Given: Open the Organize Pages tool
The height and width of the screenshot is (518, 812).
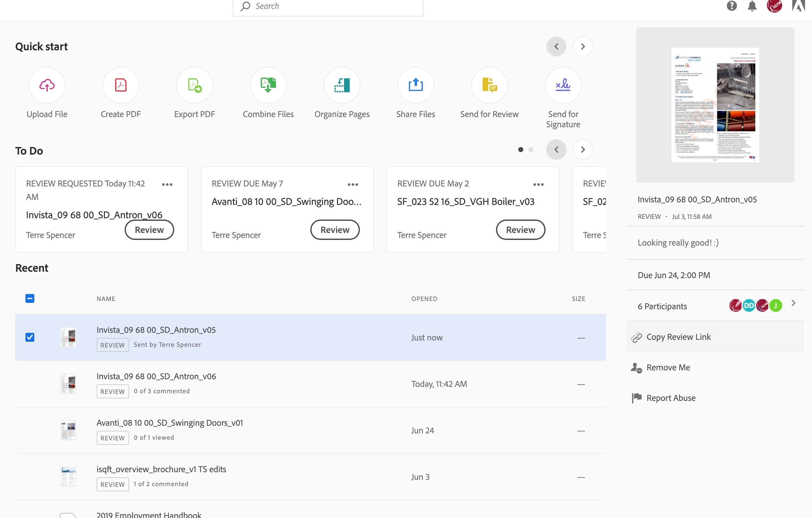Looking at the screenshot, I should (x=341, y=85).
